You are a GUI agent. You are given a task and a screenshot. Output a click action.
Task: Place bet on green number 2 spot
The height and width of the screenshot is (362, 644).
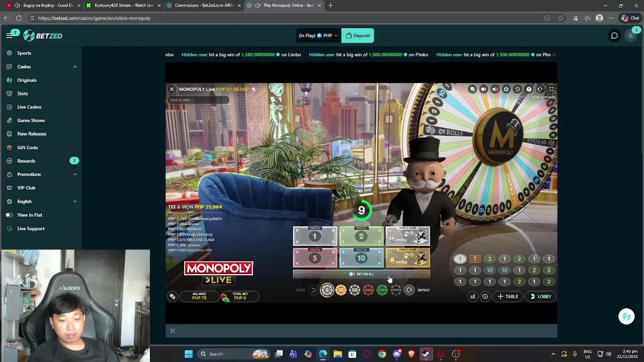tap(361, 236)
